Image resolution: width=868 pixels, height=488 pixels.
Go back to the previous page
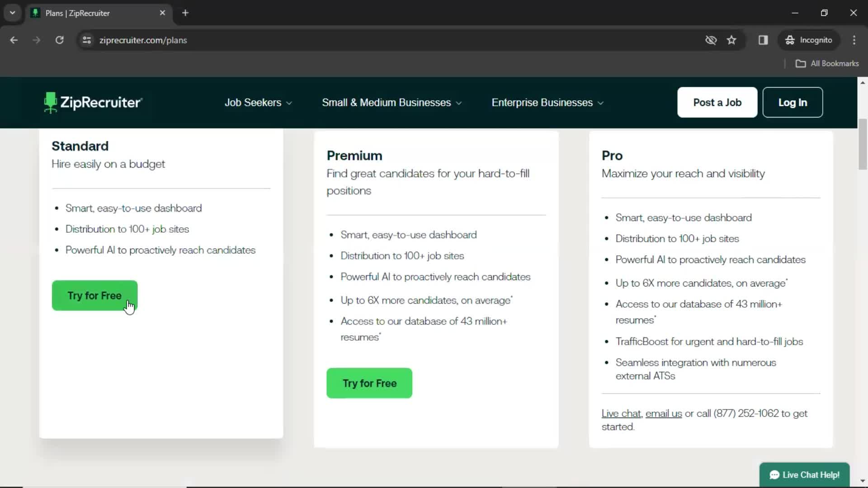14,40
